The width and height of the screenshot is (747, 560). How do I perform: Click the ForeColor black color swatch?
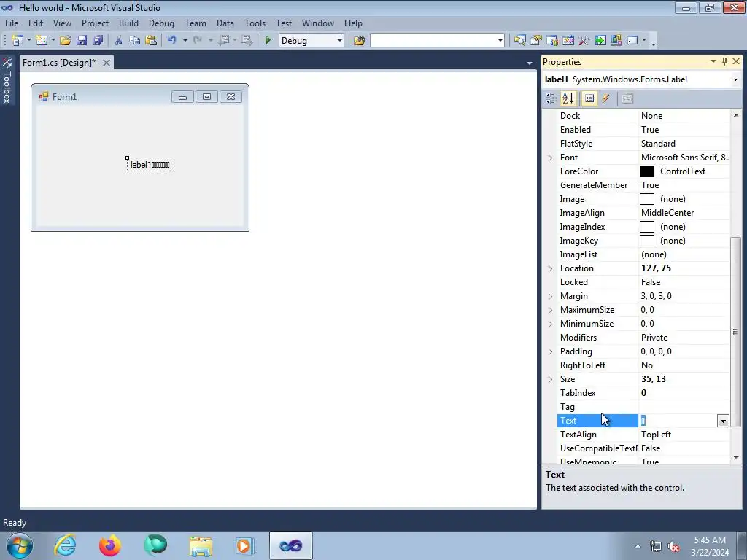647,171
